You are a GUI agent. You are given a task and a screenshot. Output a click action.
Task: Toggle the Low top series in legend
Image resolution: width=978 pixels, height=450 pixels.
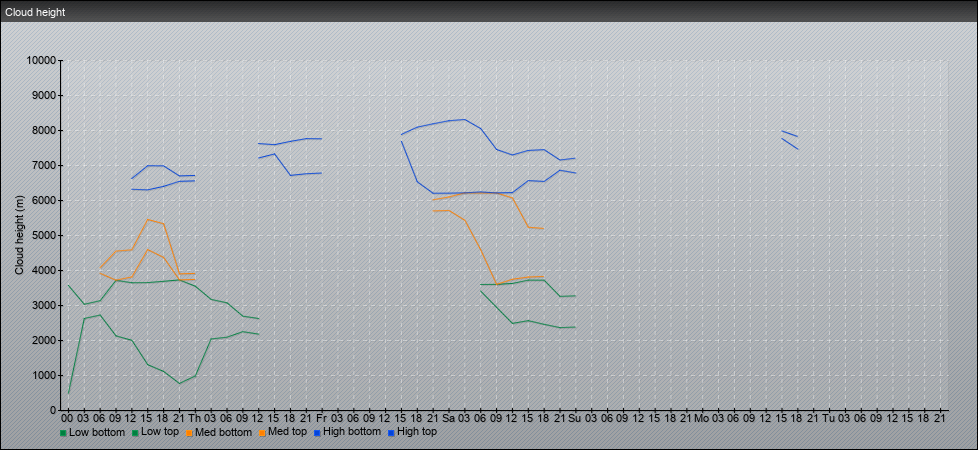click(x=160, y=432)
